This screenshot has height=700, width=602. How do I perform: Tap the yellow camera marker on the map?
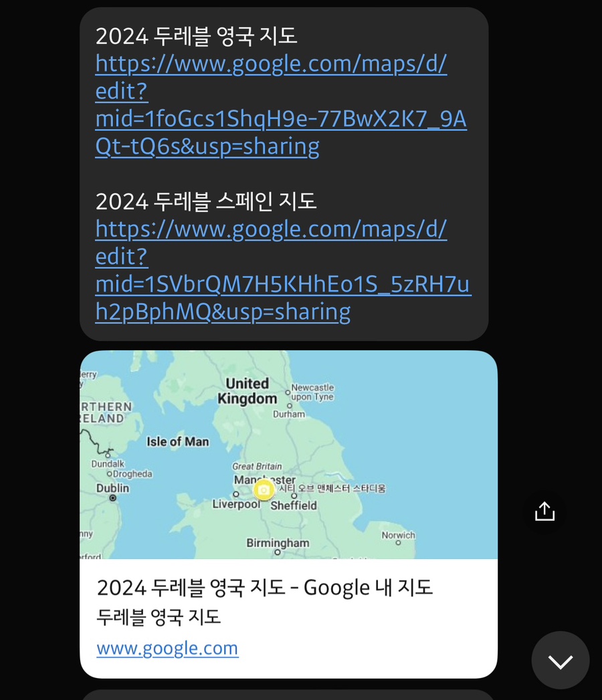[x=264, y=490]
